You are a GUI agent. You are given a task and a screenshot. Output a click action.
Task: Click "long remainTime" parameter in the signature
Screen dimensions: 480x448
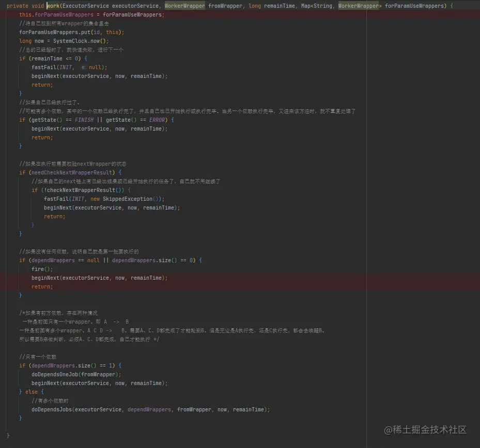tap(272, 6)
